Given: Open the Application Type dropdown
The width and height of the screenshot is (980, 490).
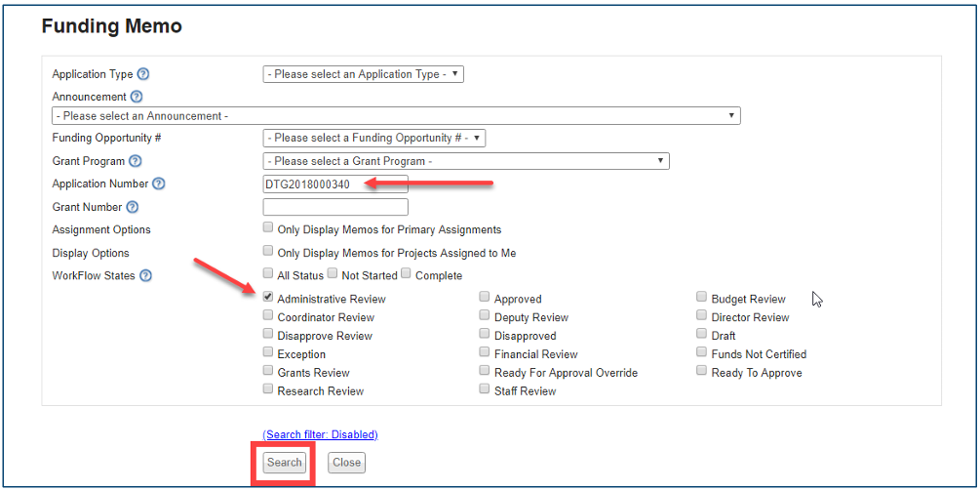Looking at the screenshot, I should click(x=363, y=74).
